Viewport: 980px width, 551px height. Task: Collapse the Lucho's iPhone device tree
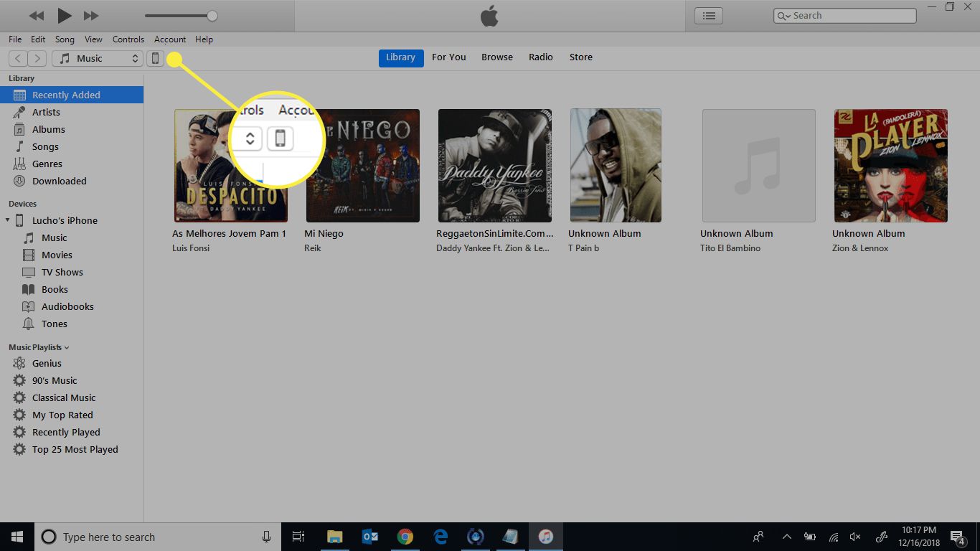point(8,220)
